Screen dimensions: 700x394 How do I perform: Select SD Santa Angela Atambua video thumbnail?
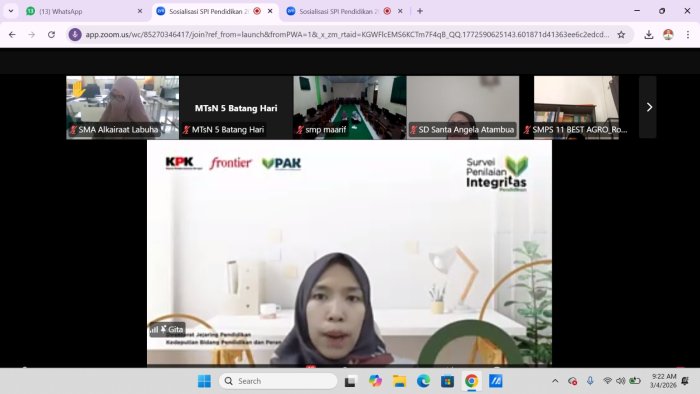coord(463,108)
